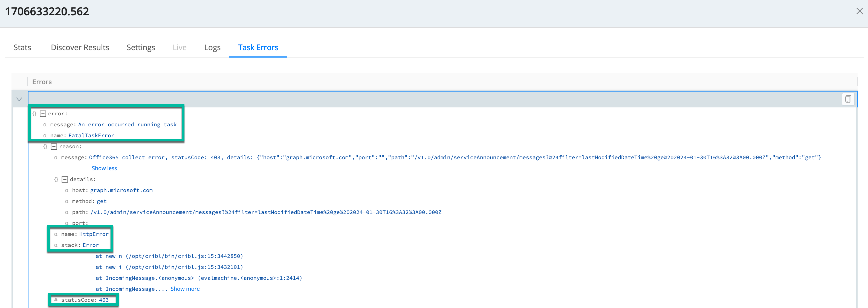This screenshot has height=308, width=868.
Task: Collapse the details object node
Action: [x=65, y=179]
